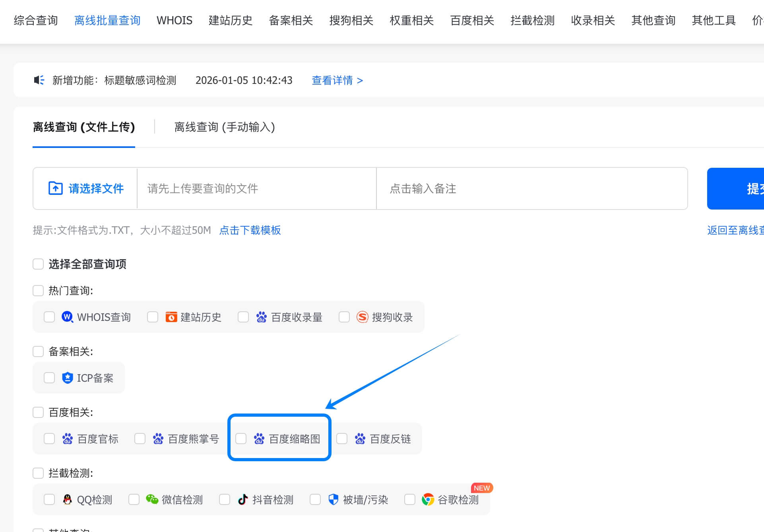
Task: Click the 抖音检测 TikTok icon
Action: (242, 499)
